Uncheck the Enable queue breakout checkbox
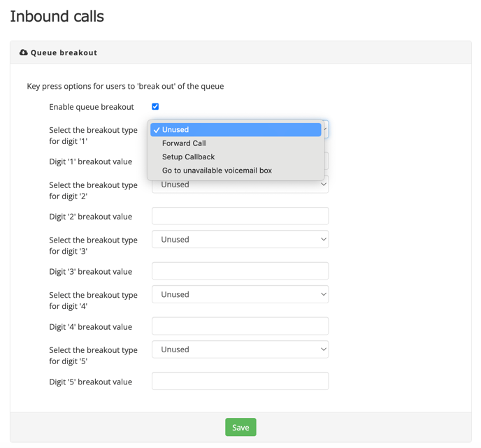 155,106
